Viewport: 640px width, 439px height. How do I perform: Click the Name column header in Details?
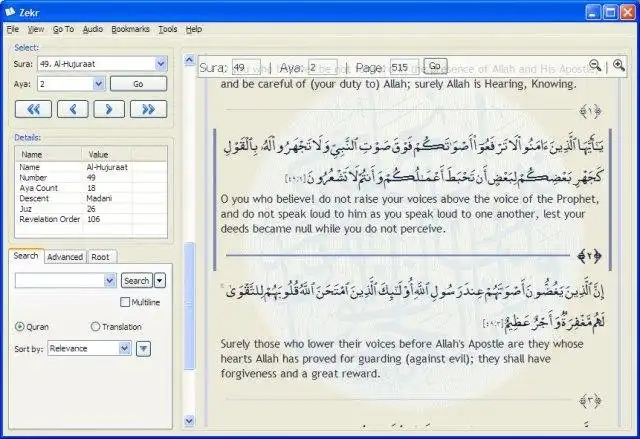48,155
